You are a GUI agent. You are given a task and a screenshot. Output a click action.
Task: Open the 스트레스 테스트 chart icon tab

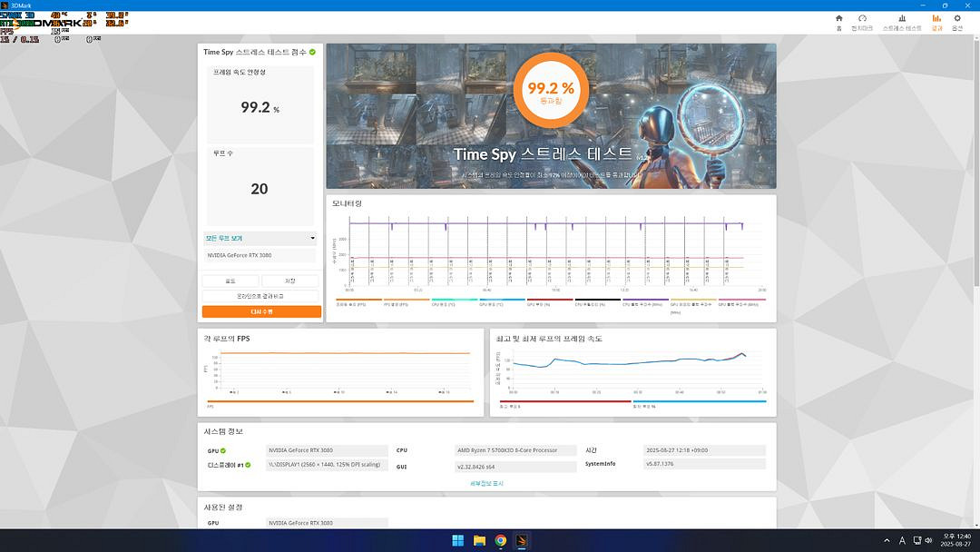click(x=902, y=23)
